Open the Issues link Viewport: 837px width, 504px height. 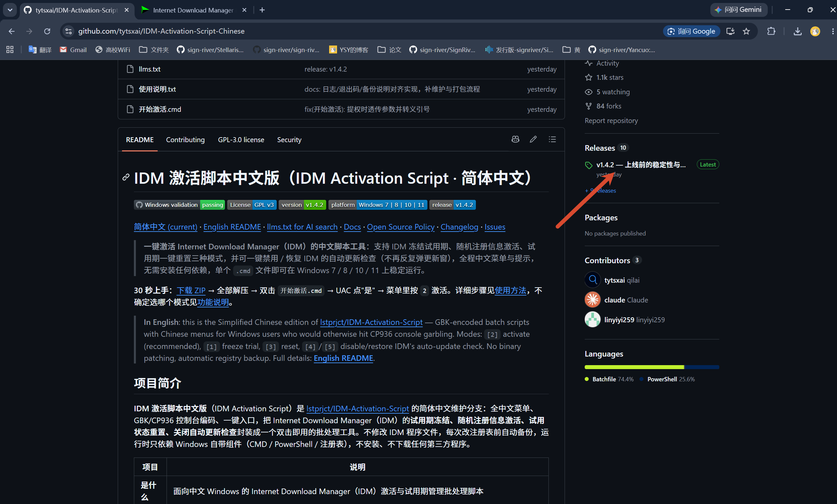(x=495, y=227)
